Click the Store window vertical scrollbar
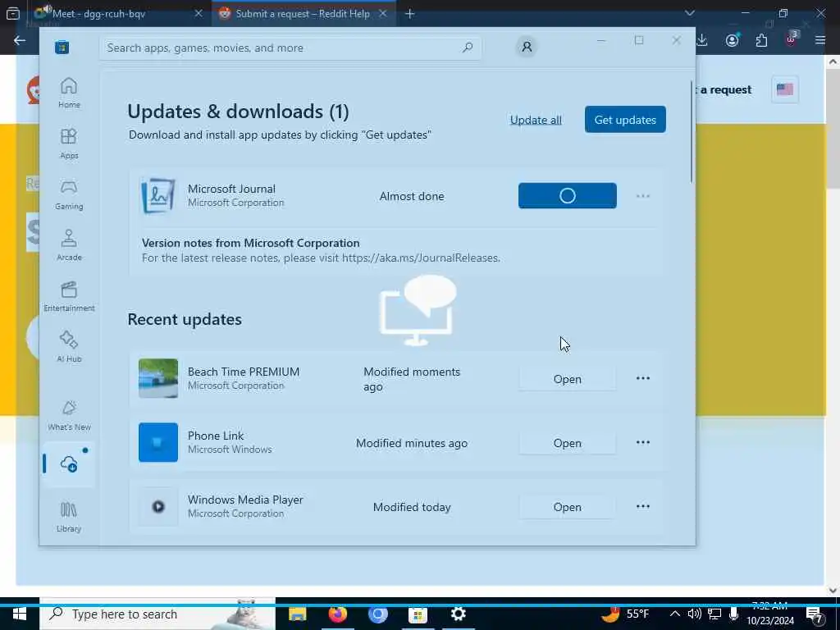The image size is (840, 630). pos(692,131)
